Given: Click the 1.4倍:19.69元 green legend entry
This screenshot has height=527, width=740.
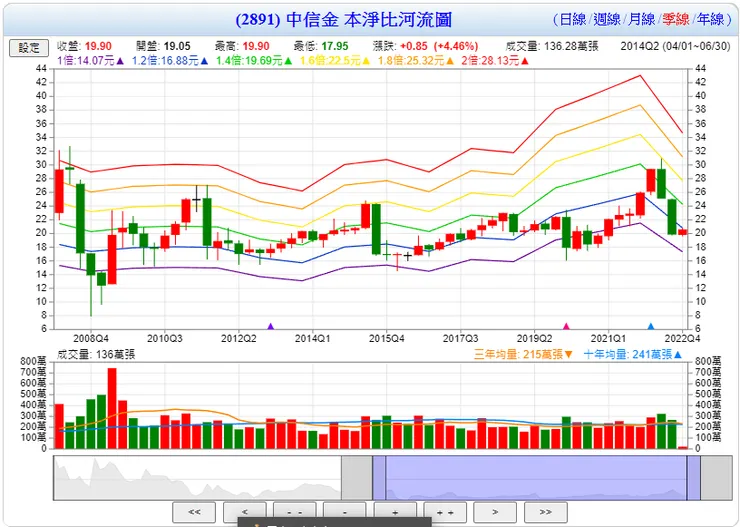Looking at the screenshot, I should click(254, 61).
